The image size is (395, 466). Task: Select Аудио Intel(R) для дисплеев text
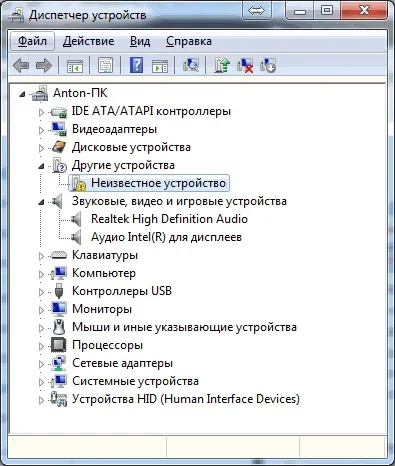tap(166, 237)
